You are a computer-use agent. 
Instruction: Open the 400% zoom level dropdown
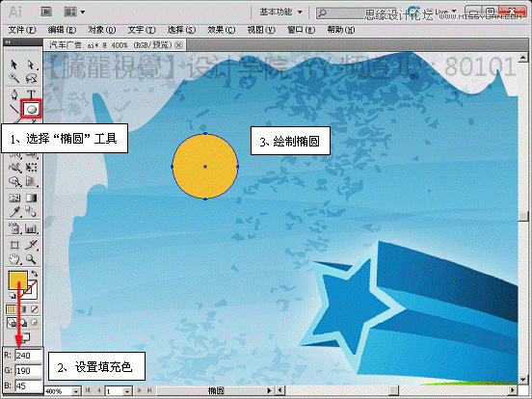click(x=76, y=391)
